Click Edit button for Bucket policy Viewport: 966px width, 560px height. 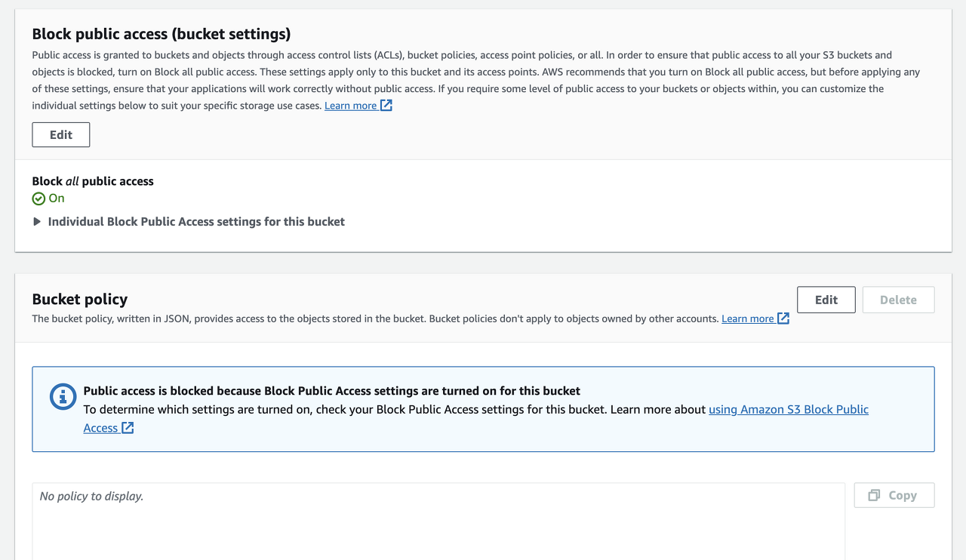click(826, 300)
